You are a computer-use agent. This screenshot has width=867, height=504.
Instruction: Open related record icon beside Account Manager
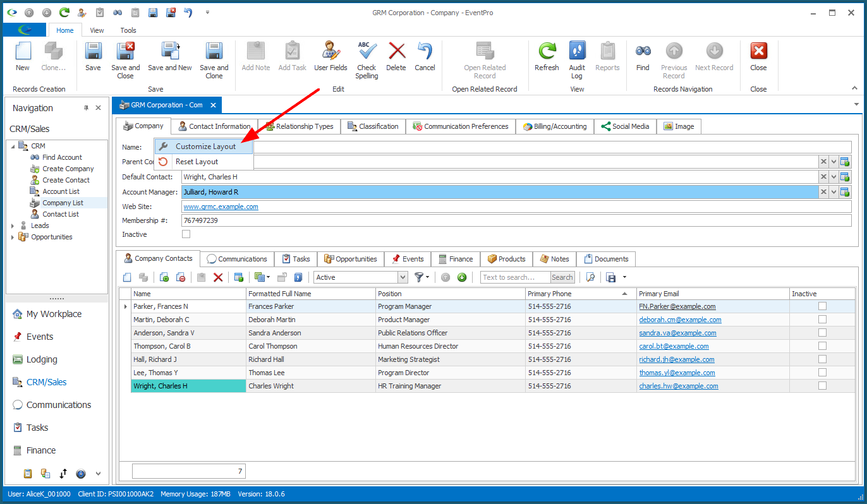845,192
